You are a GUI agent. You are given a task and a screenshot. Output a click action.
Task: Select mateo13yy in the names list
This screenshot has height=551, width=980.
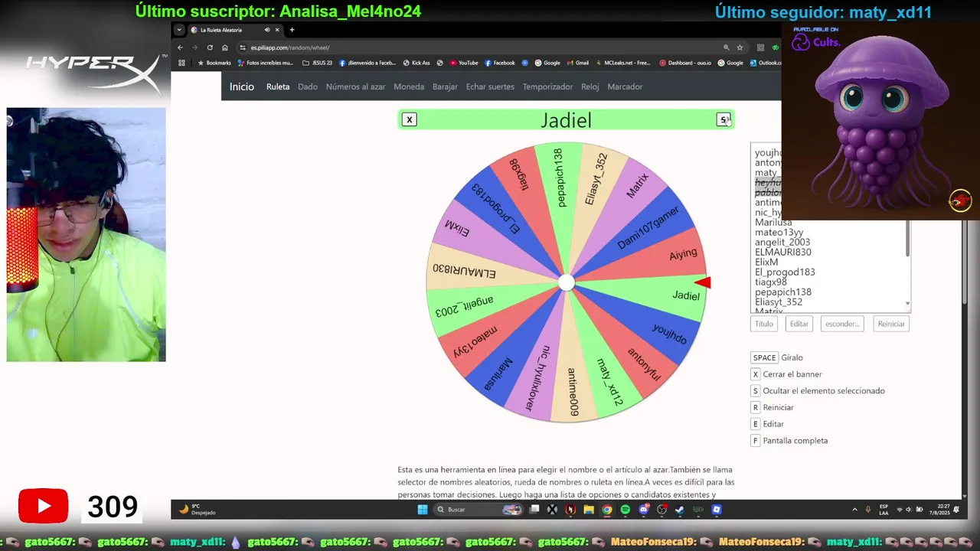coord(779,232)
